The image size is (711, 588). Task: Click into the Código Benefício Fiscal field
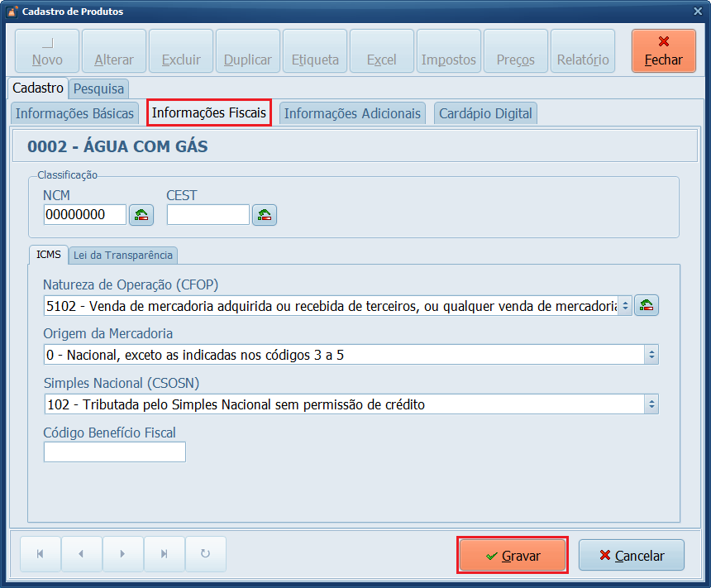[x=114, y=452]
